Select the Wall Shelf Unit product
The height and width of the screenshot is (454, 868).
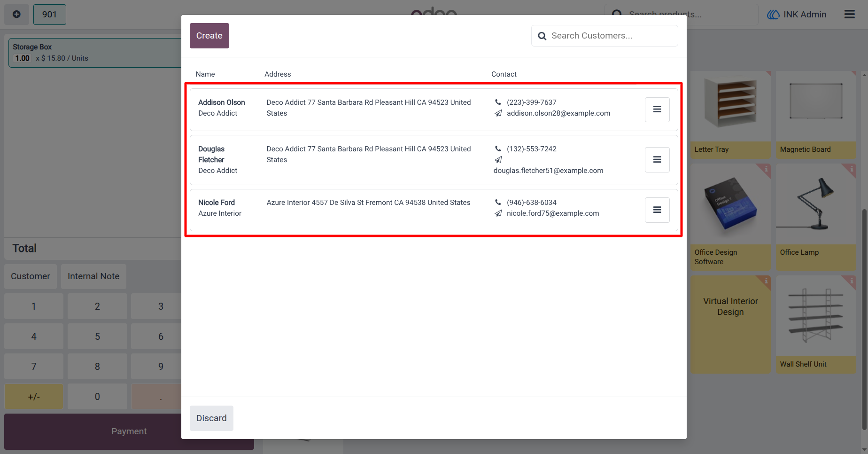click(816, 324)
